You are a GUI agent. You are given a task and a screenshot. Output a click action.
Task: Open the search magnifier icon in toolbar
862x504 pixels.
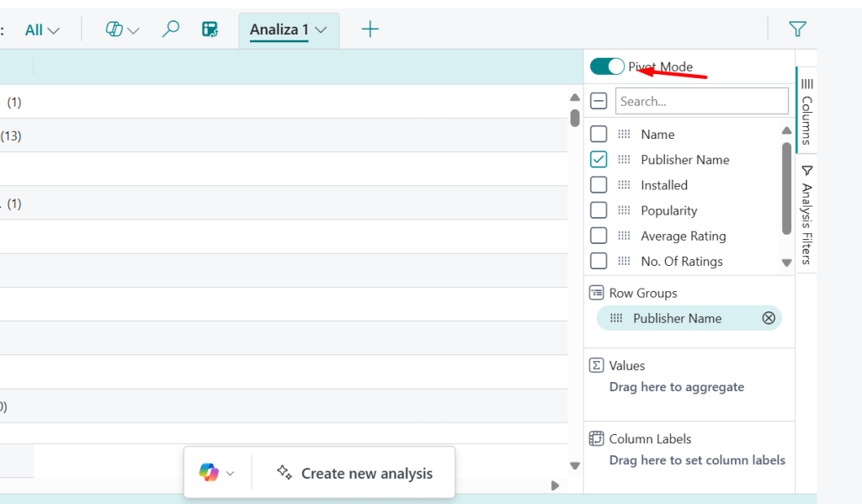pos(171,29)
